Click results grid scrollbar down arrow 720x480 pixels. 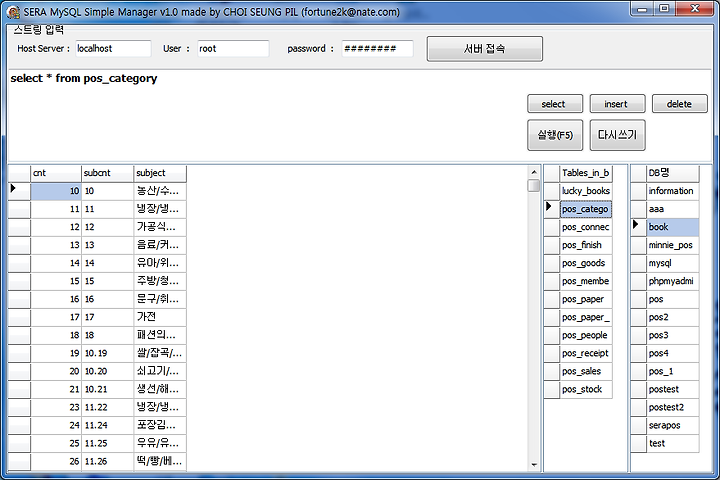pos(534,465)
